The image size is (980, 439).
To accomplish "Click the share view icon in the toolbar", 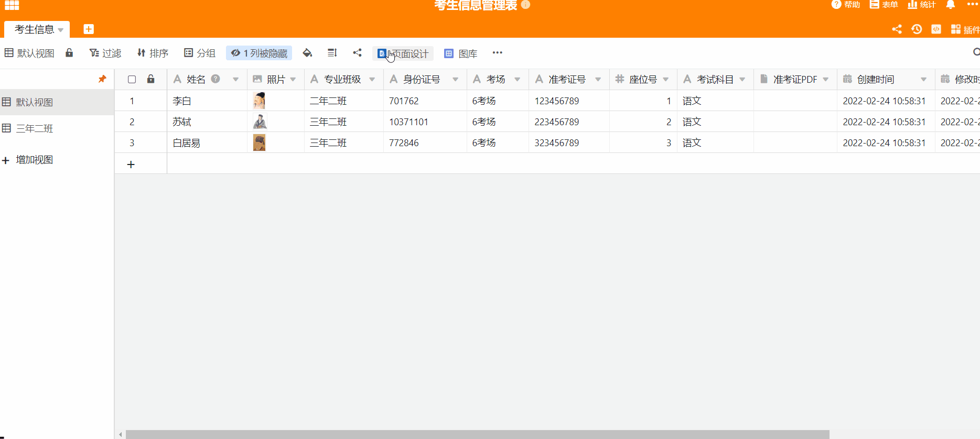I will (357, 52).
